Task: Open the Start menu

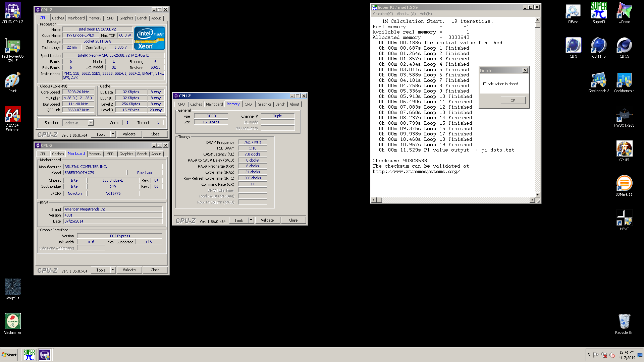Action: tap(9, 355)
